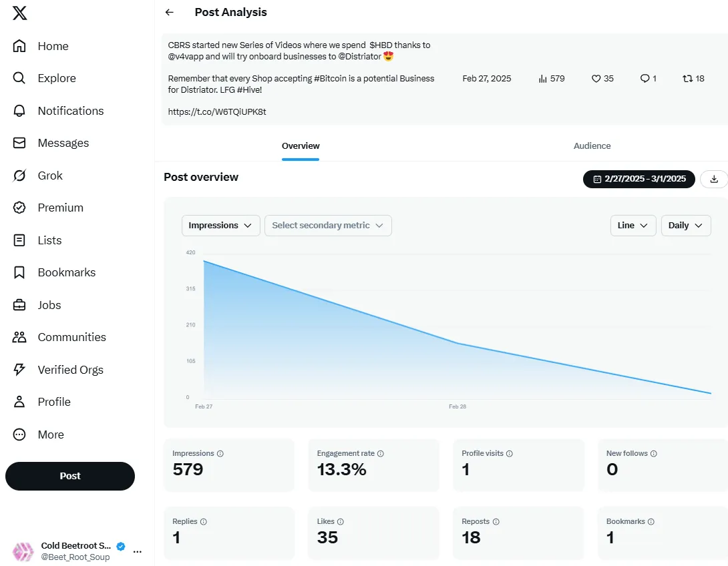Click the Post Analysis heading

click(x=230, y=13)
